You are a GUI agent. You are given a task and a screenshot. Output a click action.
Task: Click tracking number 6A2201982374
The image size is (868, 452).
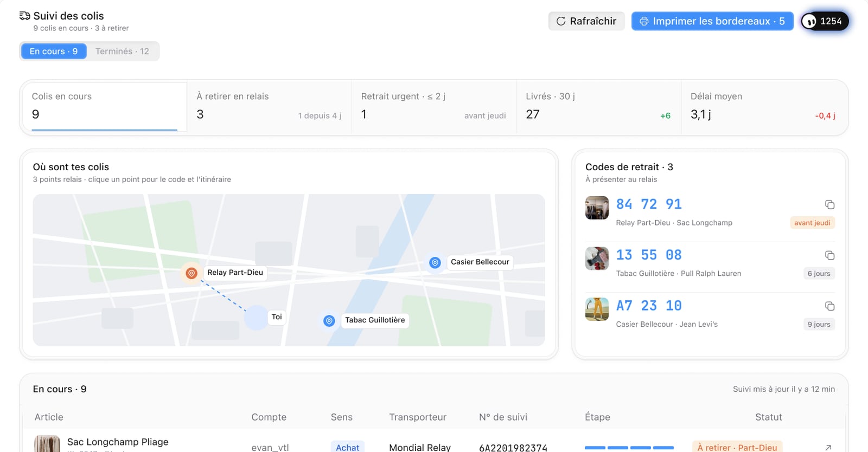tap(513, 448)
